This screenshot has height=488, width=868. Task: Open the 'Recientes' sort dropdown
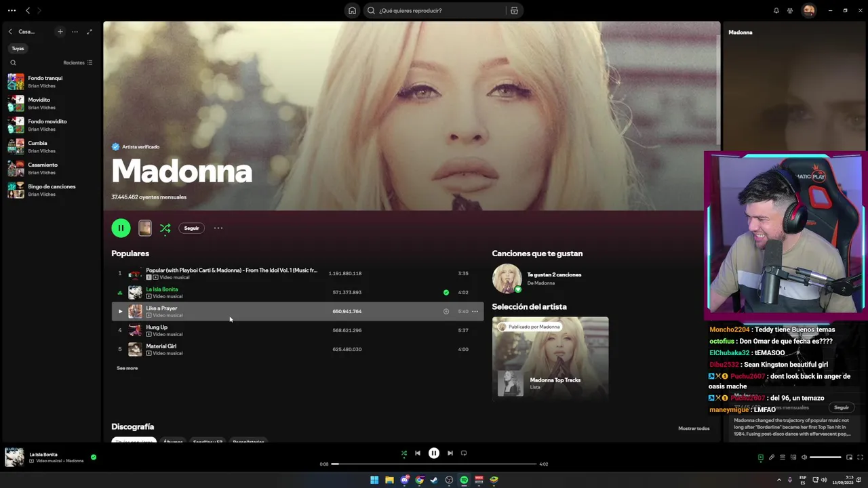77,62
